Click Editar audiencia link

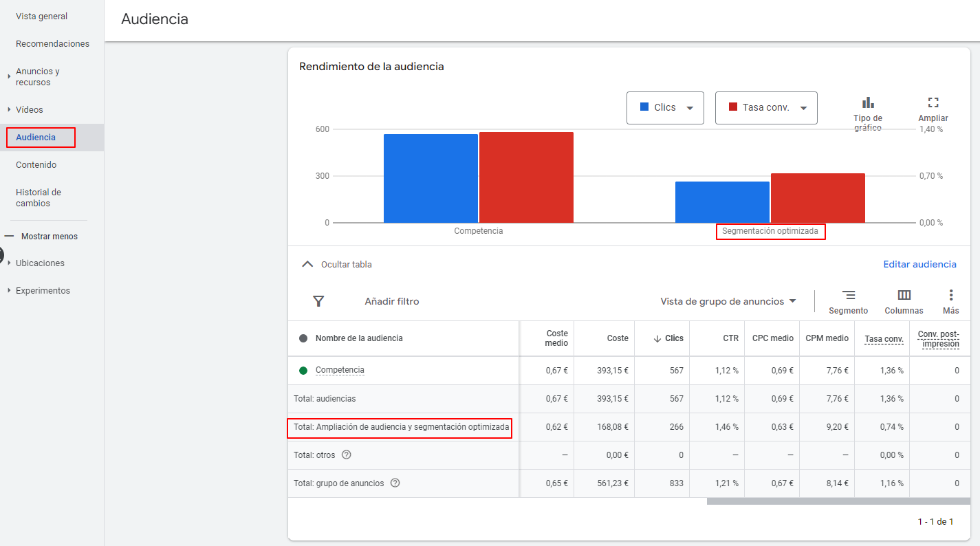point(919,264)
